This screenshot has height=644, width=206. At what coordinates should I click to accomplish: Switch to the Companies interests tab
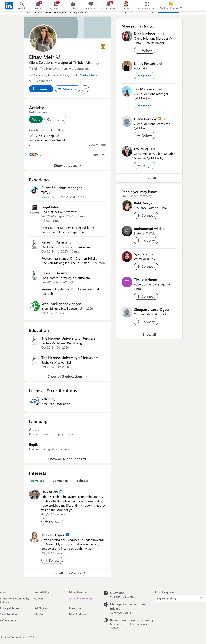(60, 481)
